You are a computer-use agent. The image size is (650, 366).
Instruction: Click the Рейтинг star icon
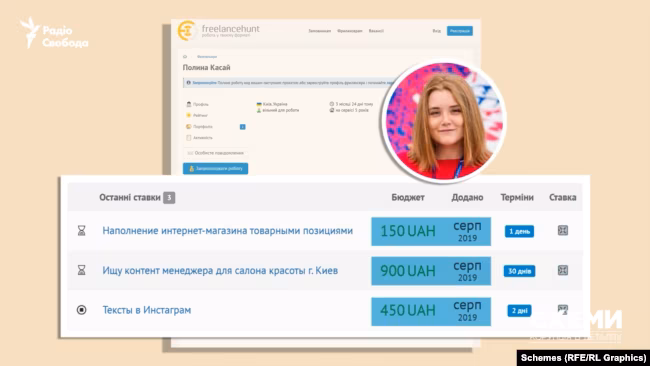tap(189, 115)
